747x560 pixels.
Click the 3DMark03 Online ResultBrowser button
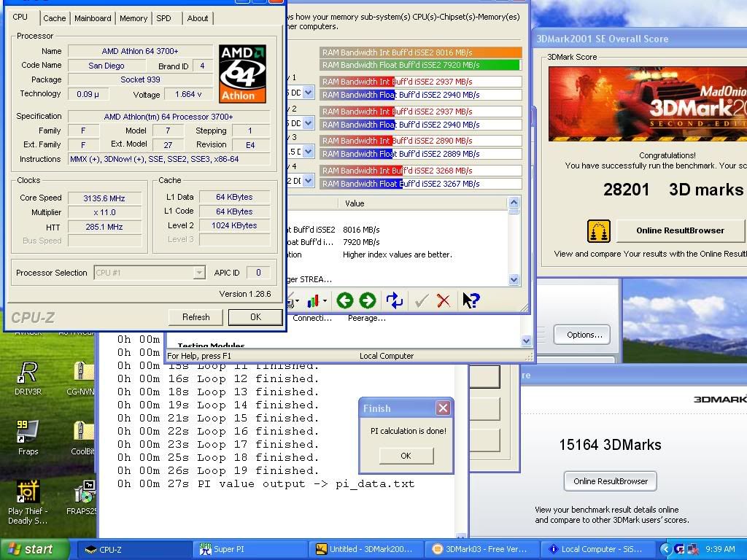[610, 481]
